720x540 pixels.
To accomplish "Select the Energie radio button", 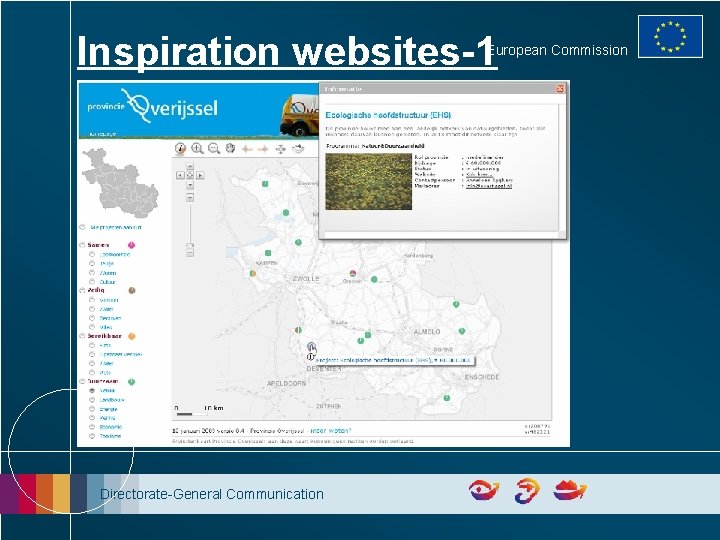I will 92,409.
